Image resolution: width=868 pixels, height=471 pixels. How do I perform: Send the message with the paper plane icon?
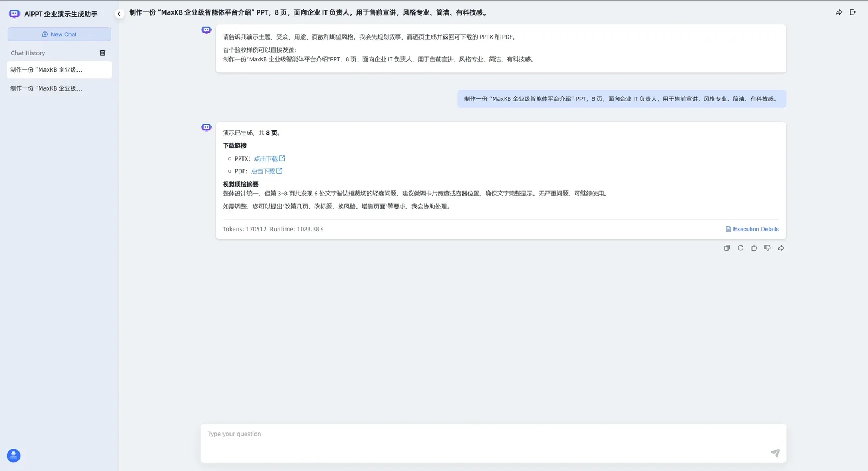point(775,453)
